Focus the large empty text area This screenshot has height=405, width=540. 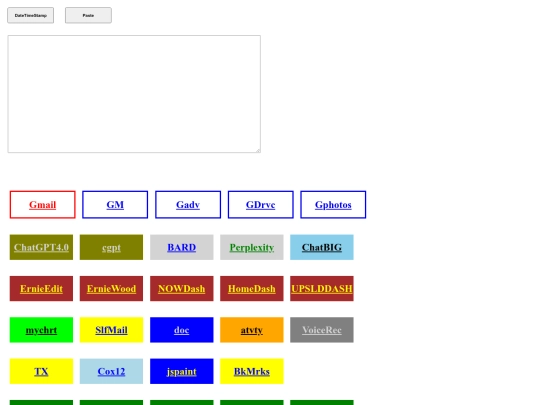coord(134,94)
